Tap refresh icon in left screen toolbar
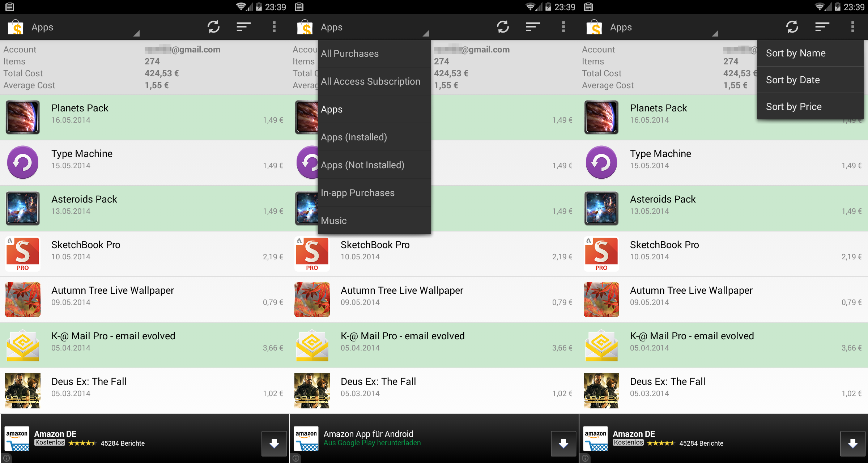The height and width of the screenshot is (463, 868). coord(213,27)
